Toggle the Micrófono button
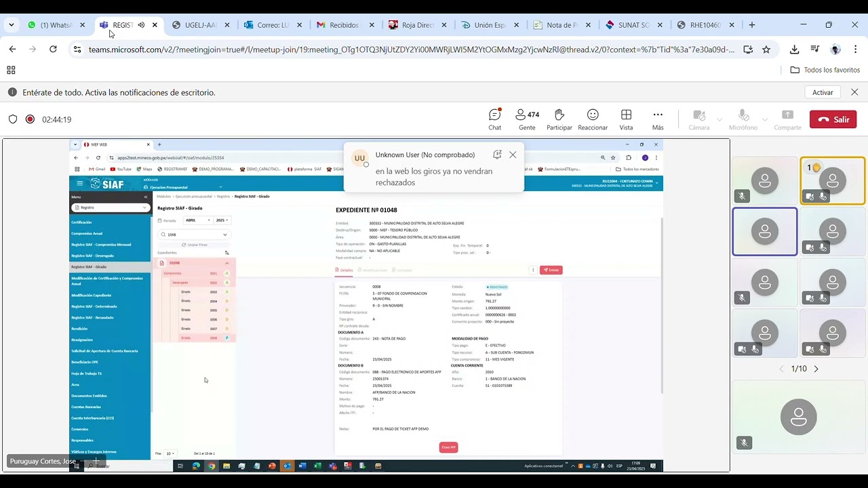Viewport: 868px width, 488px height. pyautogui.click(x=743, y=119)
